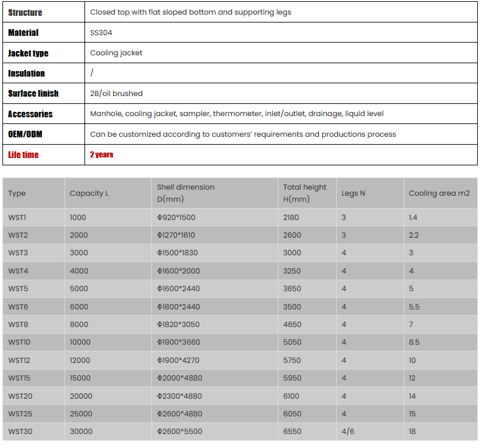Click the Legs N column header
Viewport: 482px width, 448px height.
click(x=353, y=193)
